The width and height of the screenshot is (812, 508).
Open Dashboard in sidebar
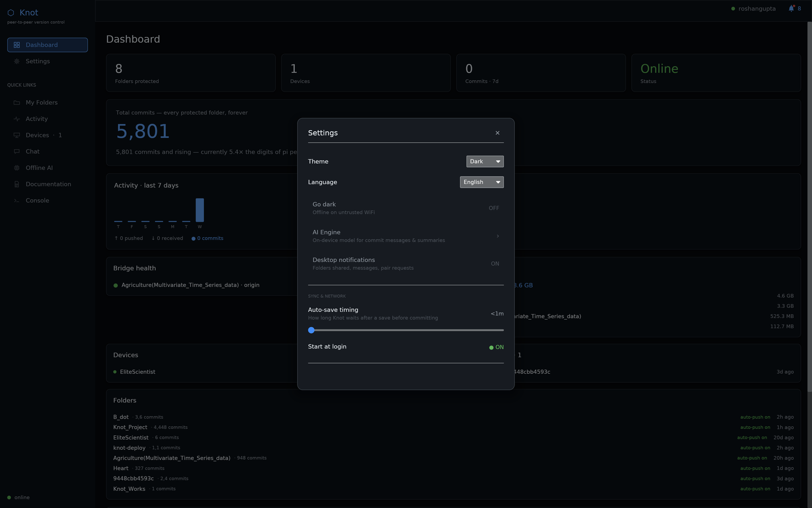[x=47, y=45]
